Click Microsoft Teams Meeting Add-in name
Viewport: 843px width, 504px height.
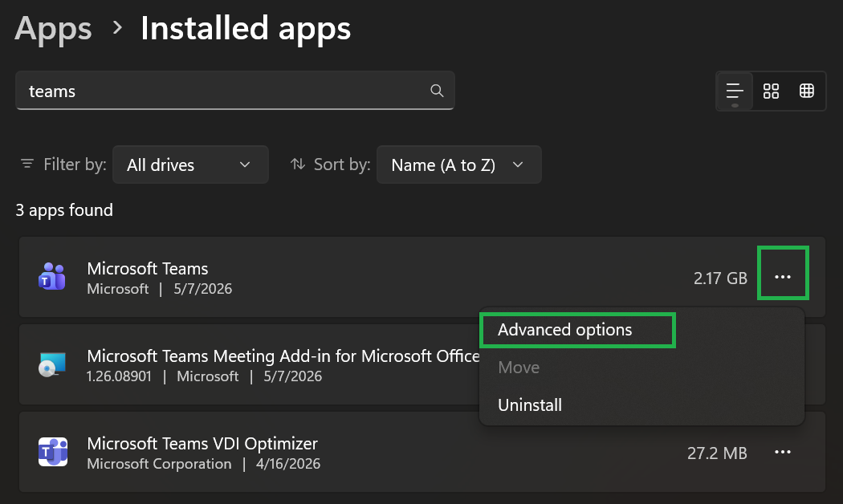pyautogui.click(x=283, y=356)
